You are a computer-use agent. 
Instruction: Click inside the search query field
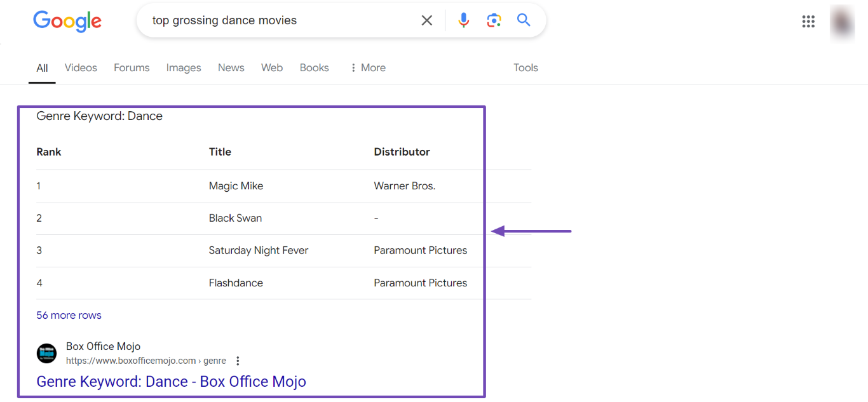tap(280, 20)
